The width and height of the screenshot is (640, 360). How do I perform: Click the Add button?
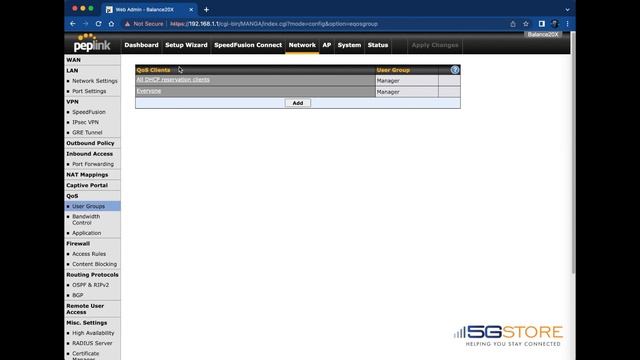(x=298, y=103)
